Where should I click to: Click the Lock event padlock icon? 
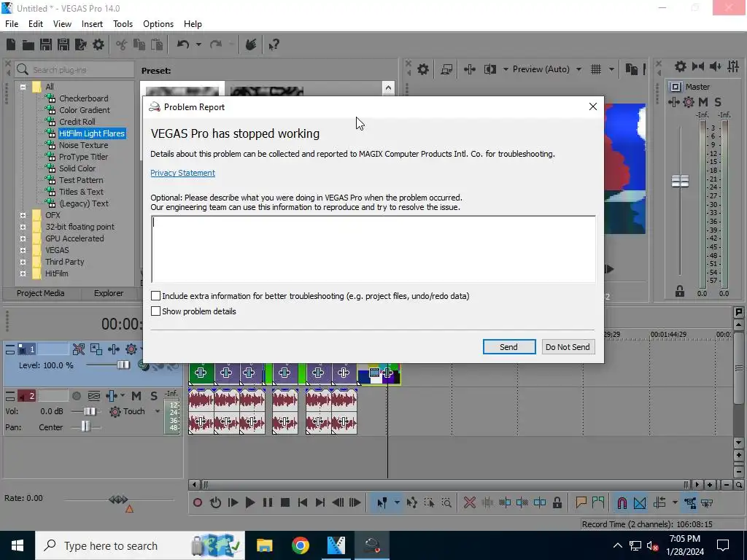click(x=557, y=502)
